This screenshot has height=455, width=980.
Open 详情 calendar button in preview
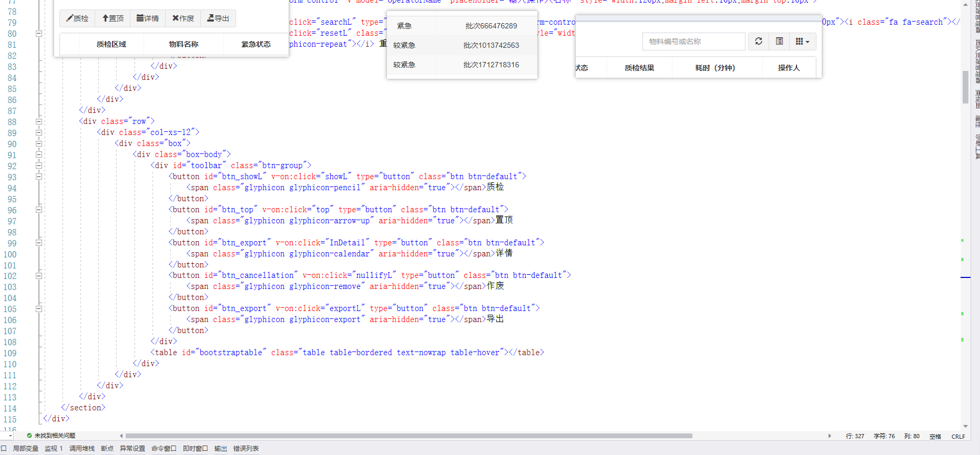[148, 18]
